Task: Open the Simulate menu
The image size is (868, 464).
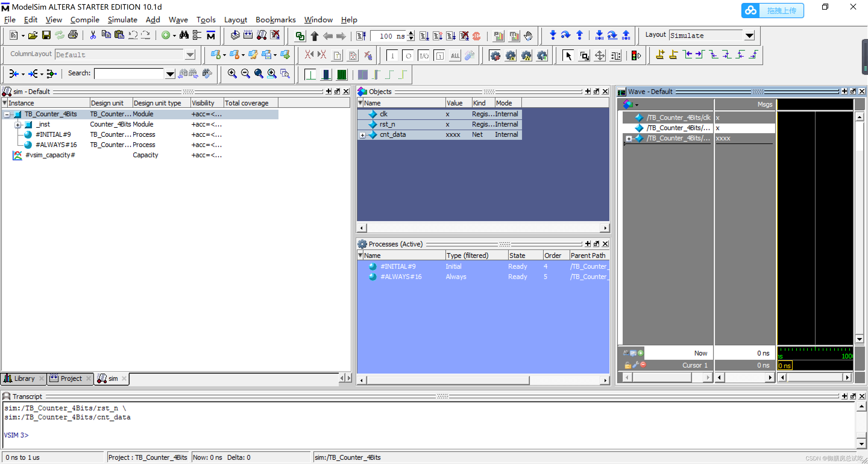Action: pyautogui.click(x=122, y=20)
